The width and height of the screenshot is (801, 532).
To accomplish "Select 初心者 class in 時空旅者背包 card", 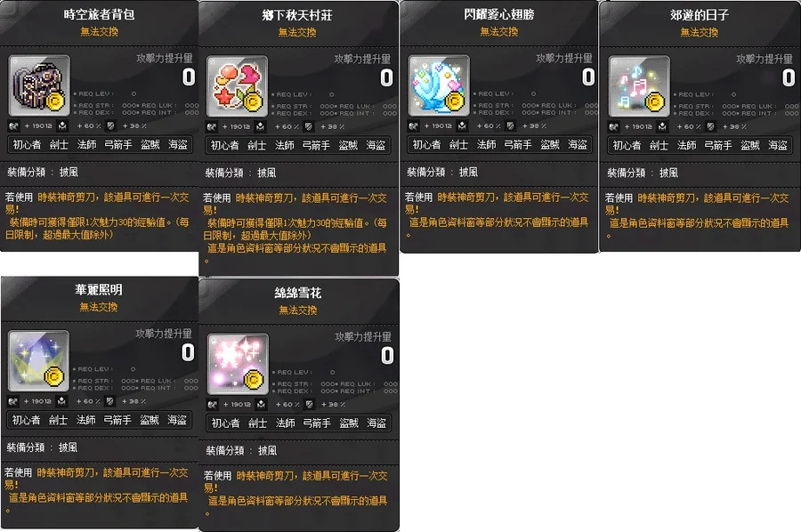I will point(27,145).
